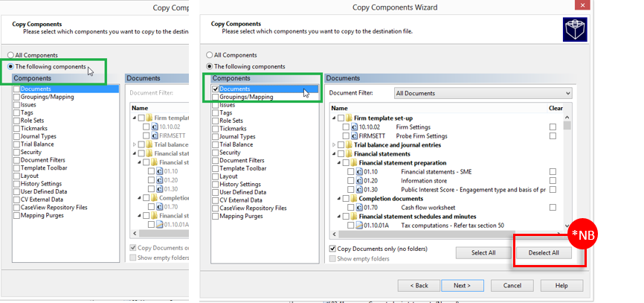Expand Trial balance and journal entries folder
The height and width of the screenshot is (303, 644).
pyautogui.click(x=332, y=145)
